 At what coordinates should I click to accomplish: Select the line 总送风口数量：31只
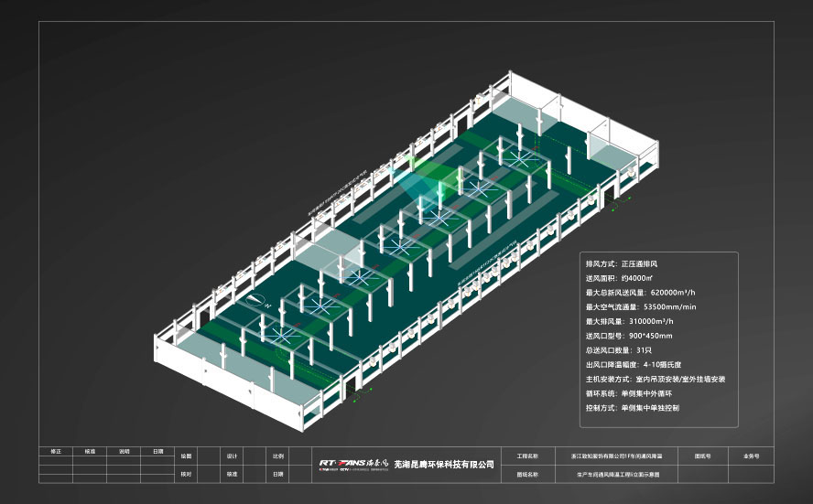(x=619, y=350)
